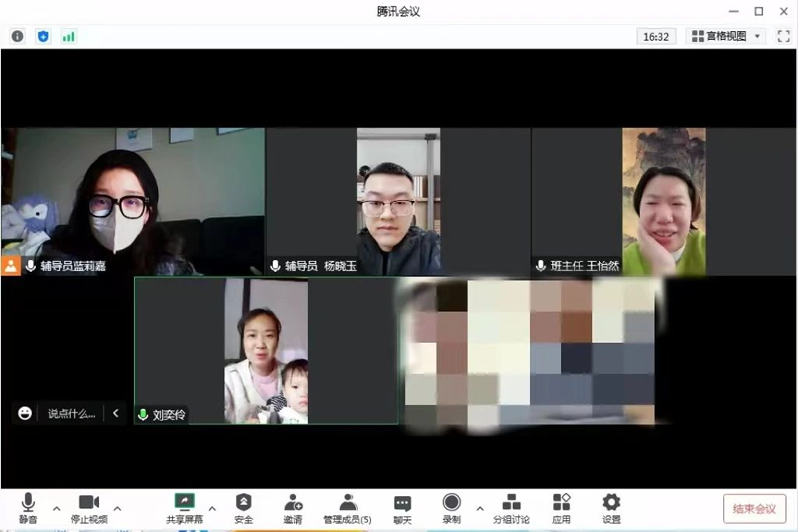Open the 设置 settings gear

point(611,508)
